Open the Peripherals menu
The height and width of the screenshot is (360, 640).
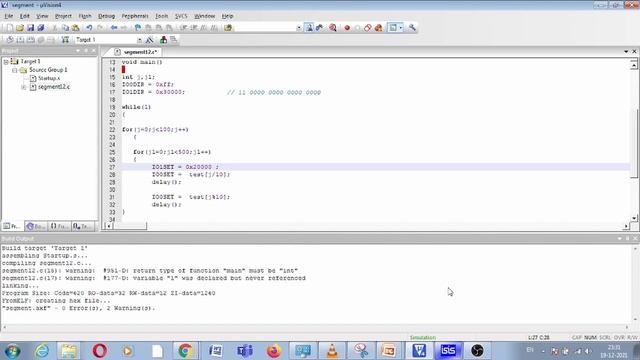pyautogui.click(x=135, y=16)
